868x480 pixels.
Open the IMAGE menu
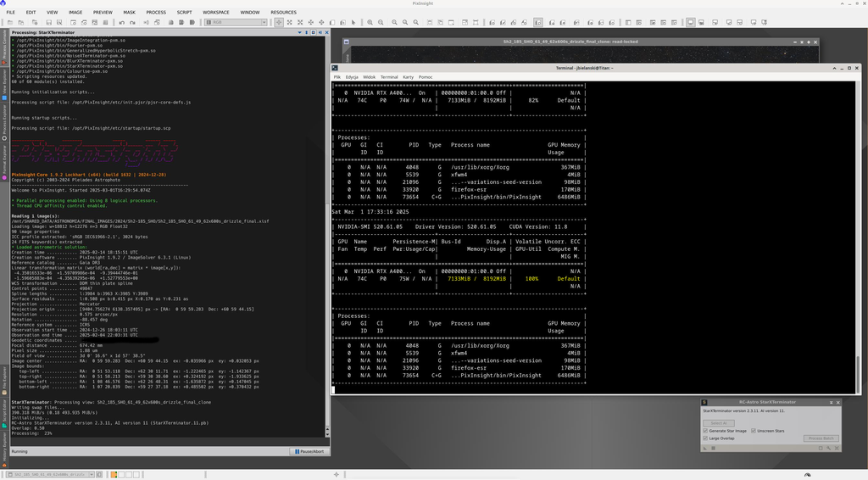[75, 12]
